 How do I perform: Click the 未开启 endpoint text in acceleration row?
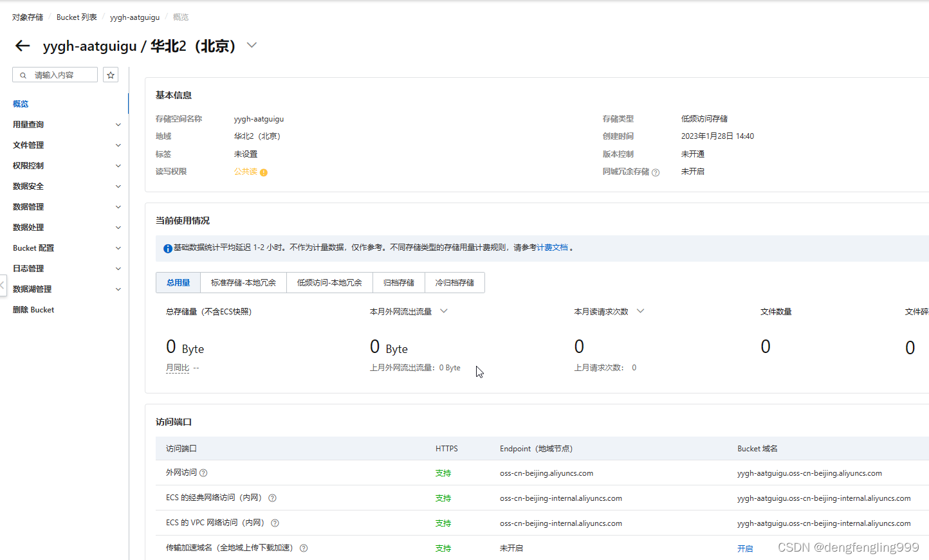tap(511, 548)
